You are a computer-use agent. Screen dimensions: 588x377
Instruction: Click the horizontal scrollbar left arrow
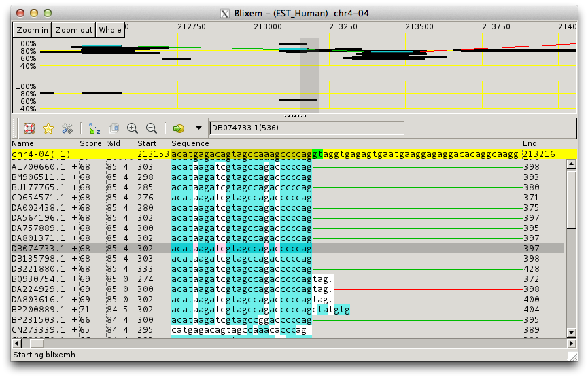tap(17, 343)
